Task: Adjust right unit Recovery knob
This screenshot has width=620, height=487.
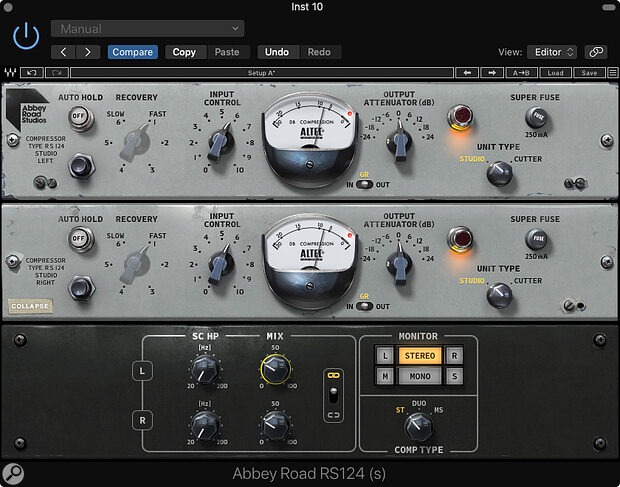Action: click(136, 263)
